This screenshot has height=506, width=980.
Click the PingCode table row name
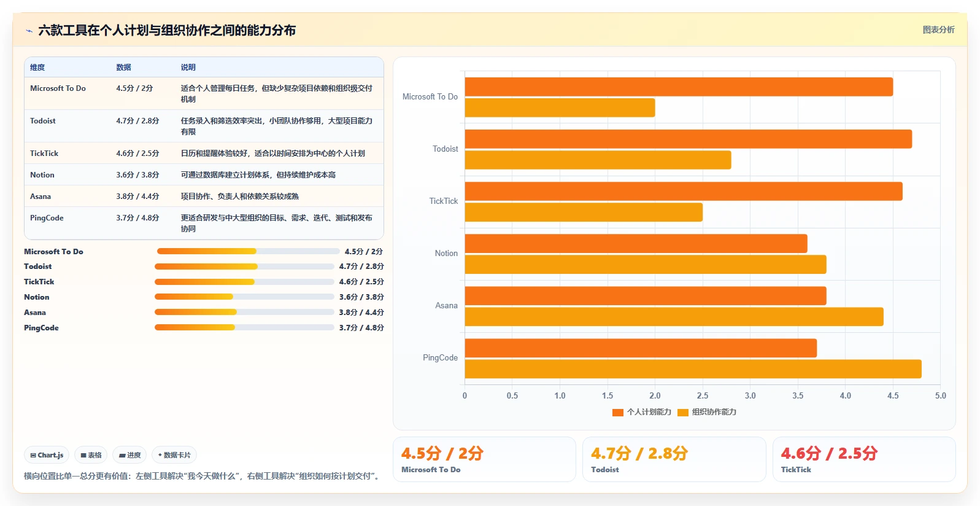47,218
